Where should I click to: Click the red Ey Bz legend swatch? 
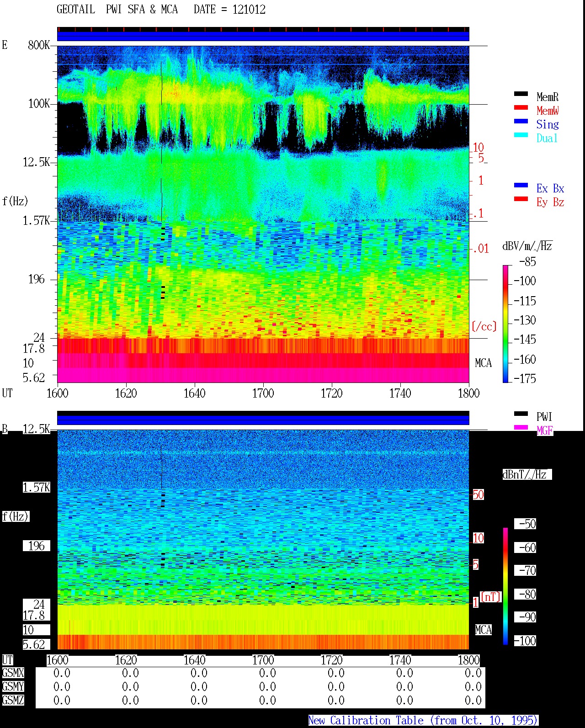tap(521, 199)
